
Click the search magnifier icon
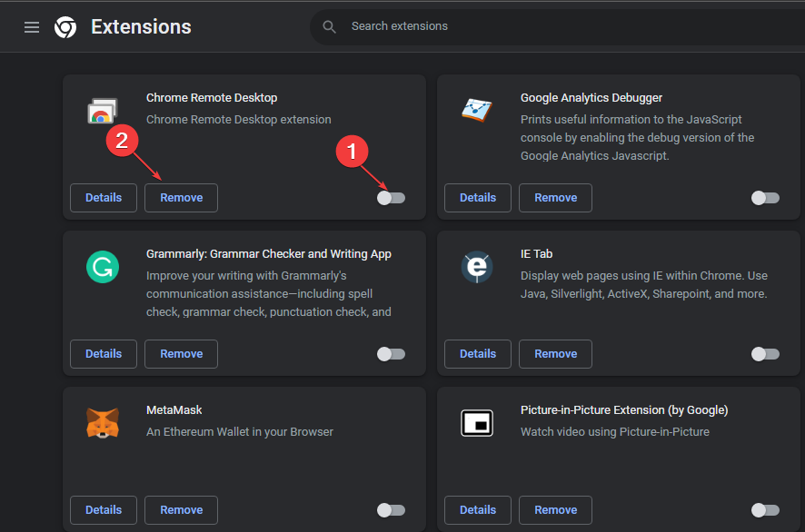tap(329, 27)
